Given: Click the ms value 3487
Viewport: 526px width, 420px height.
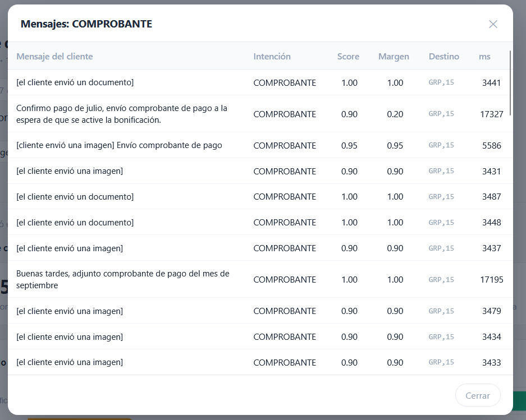Looking at the screenshot, I should 491,196.
